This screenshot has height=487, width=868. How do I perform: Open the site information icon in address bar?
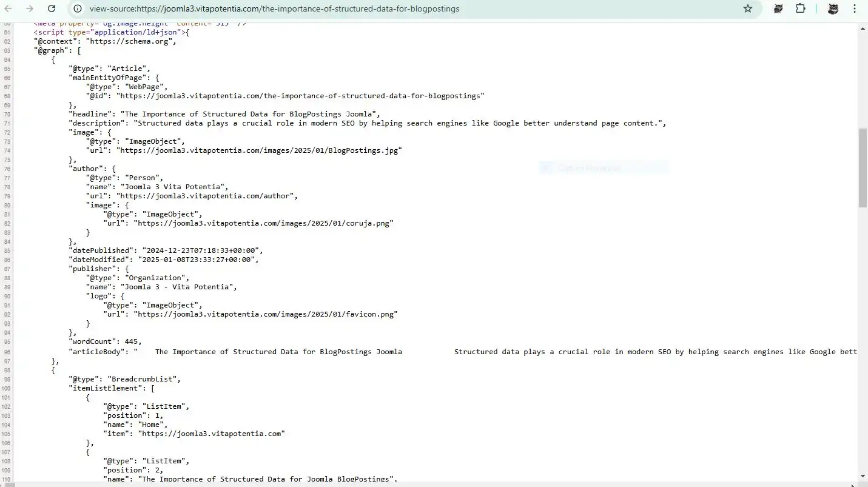point(78,8)
